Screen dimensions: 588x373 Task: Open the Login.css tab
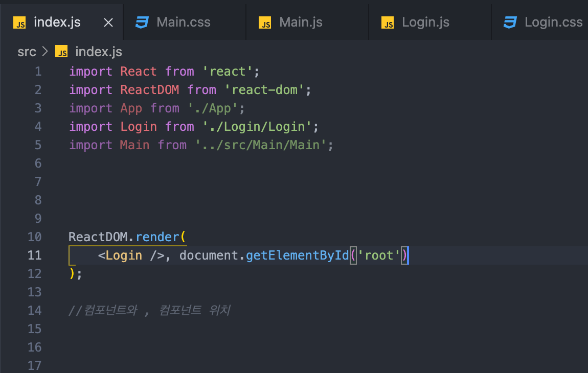(x=540, y=22)
